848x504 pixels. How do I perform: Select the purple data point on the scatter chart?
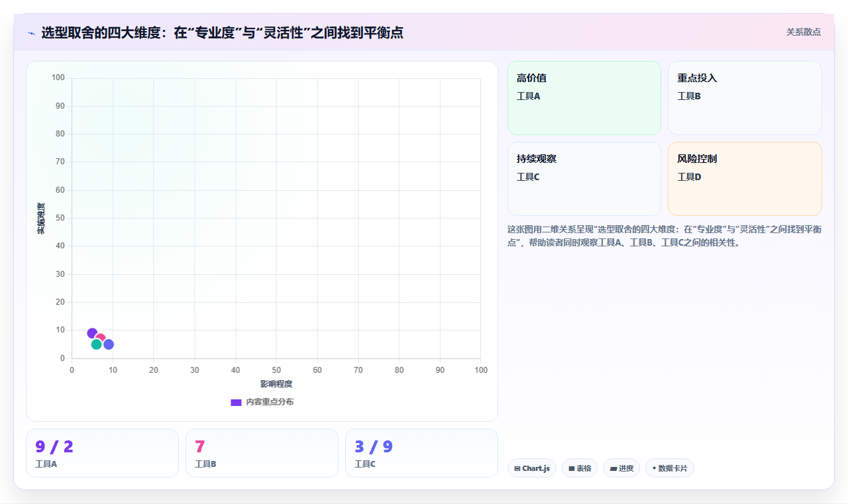tap(92, 333)
